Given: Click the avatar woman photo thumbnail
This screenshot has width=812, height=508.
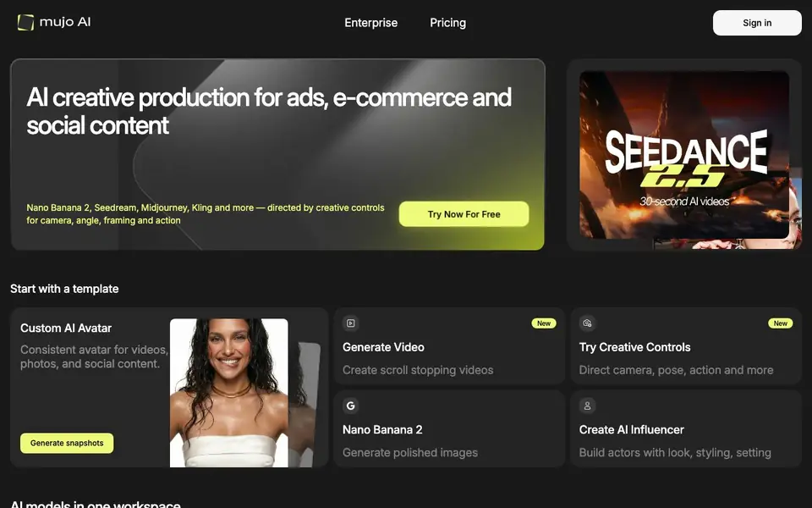Looking at the screenshot, I should tap(229, 393).
